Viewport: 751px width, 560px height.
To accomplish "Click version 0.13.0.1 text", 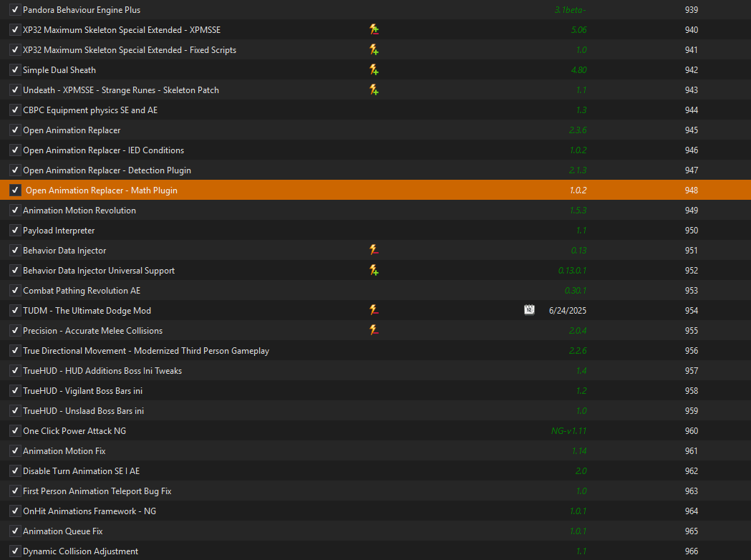I will (x=572, y=270).
